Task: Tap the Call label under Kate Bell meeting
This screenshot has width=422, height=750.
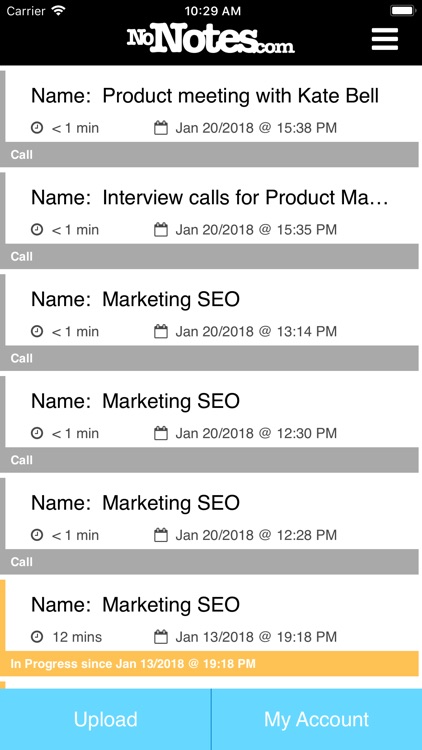Action: pyautogui.click(x=22, y=154)
